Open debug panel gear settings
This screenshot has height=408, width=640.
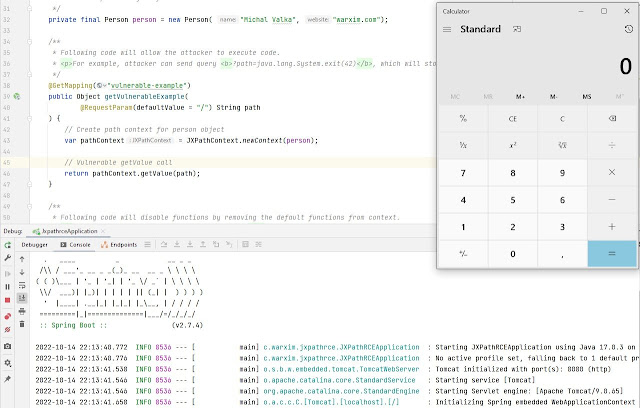(7, 363)
